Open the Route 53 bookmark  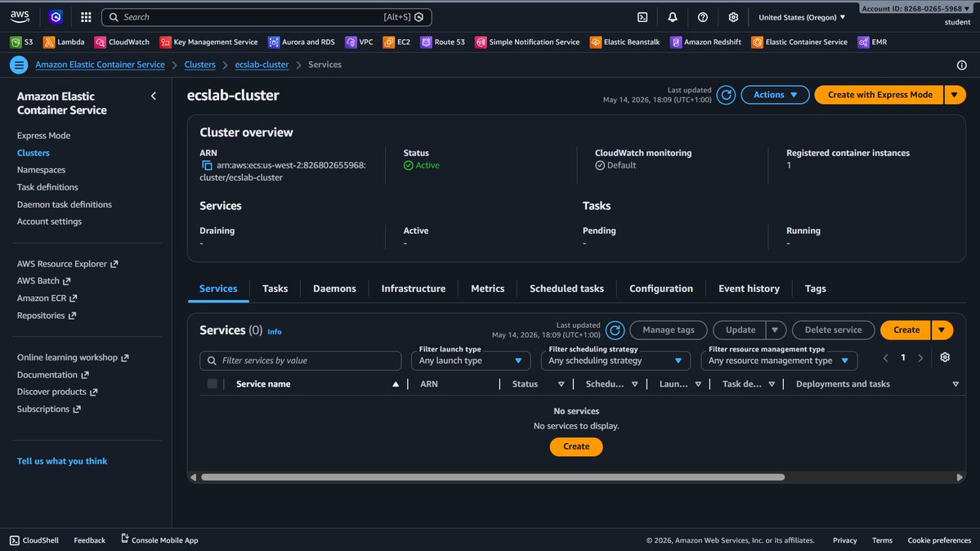(443, 42)
